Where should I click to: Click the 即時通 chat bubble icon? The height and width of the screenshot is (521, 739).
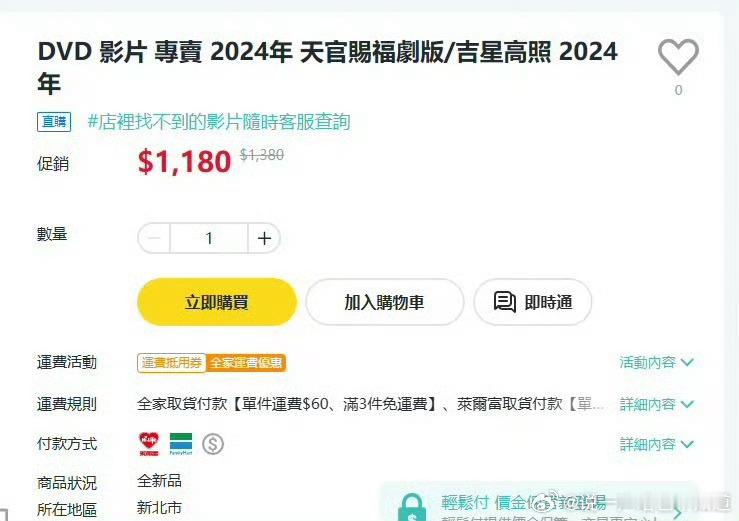505,302
